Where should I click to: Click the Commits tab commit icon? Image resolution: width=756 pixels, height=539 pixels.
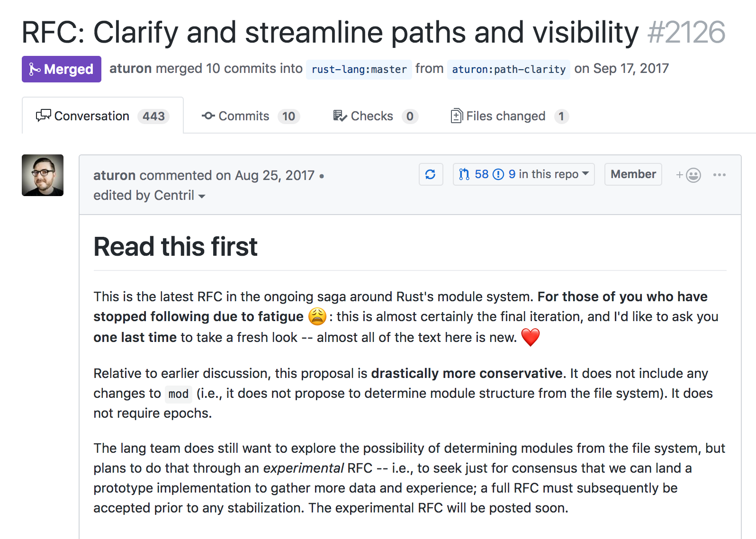[208, 116]
